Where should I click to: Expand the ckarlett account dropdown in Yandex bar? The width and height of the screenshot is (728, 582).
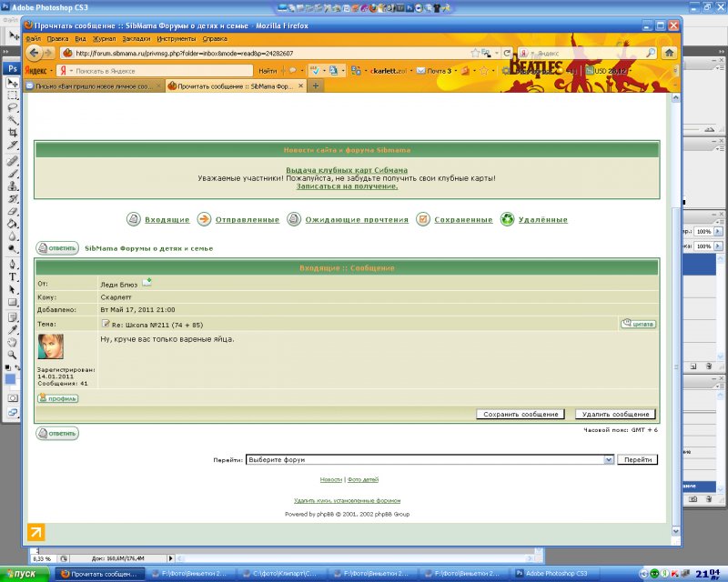click(411, 71)
